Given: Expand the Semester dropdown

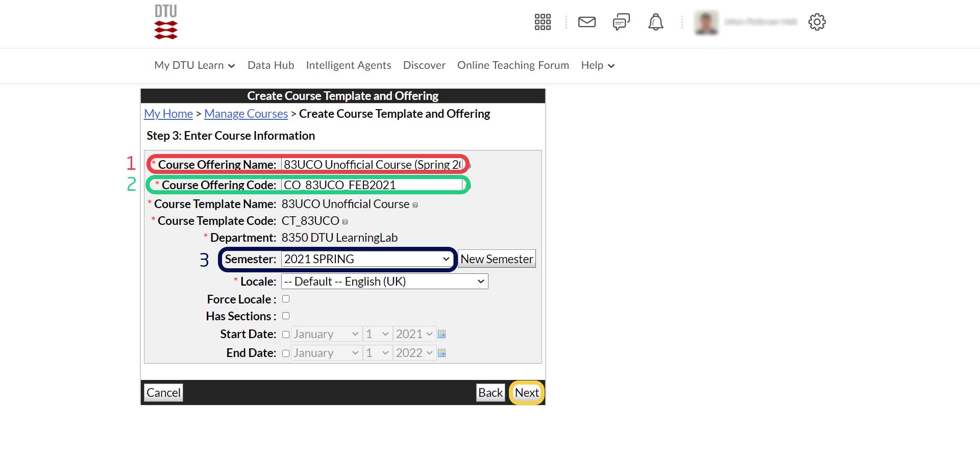Looking at the screenshot, I should pyautogui.click(x=366, y=259).
